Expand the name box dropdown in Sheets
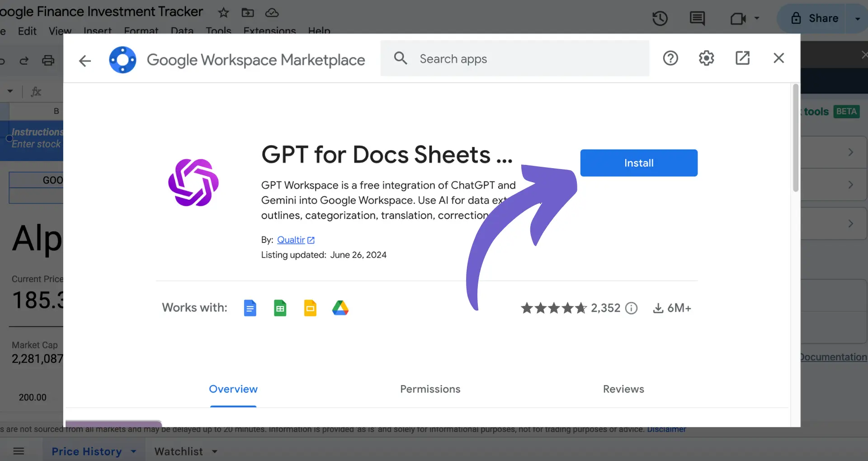 tap(10, 91)
